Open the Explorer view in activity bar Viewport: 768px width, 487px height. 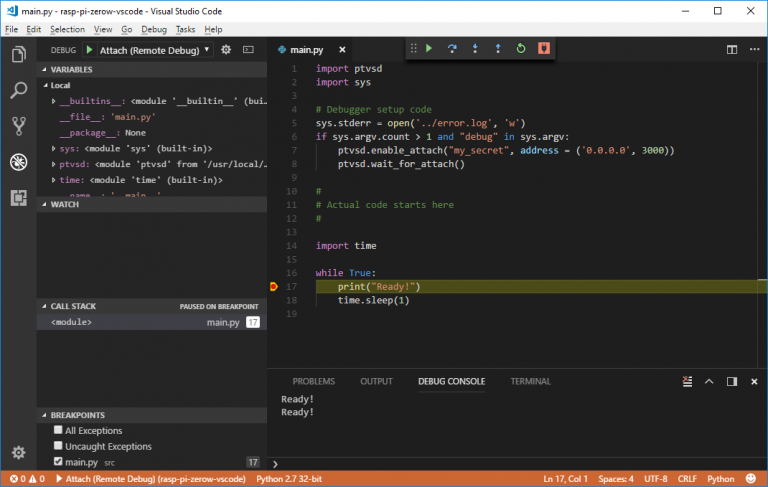[18, 55]
